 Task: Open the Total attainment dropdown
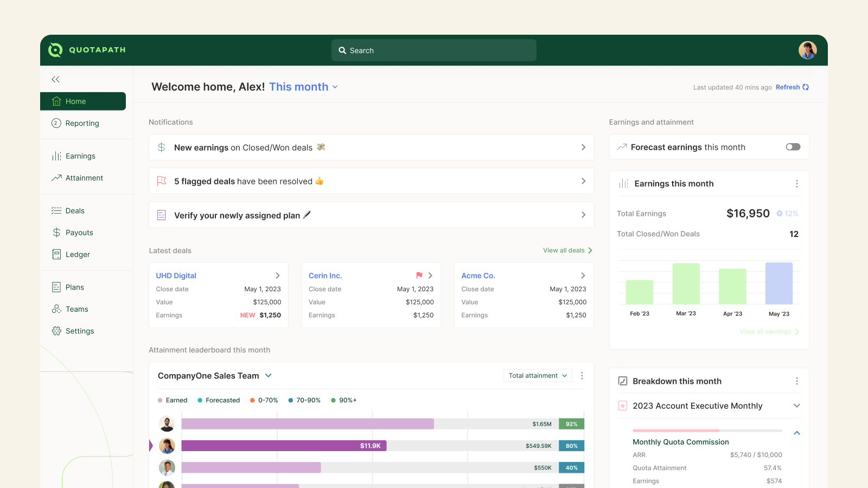537,376
